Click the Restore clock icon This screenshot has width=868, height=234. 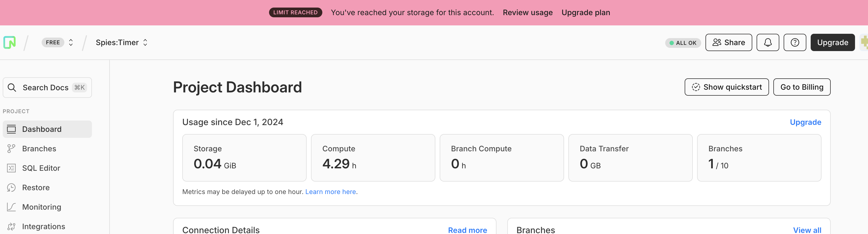pyautogui.click(x=11, y=188)
